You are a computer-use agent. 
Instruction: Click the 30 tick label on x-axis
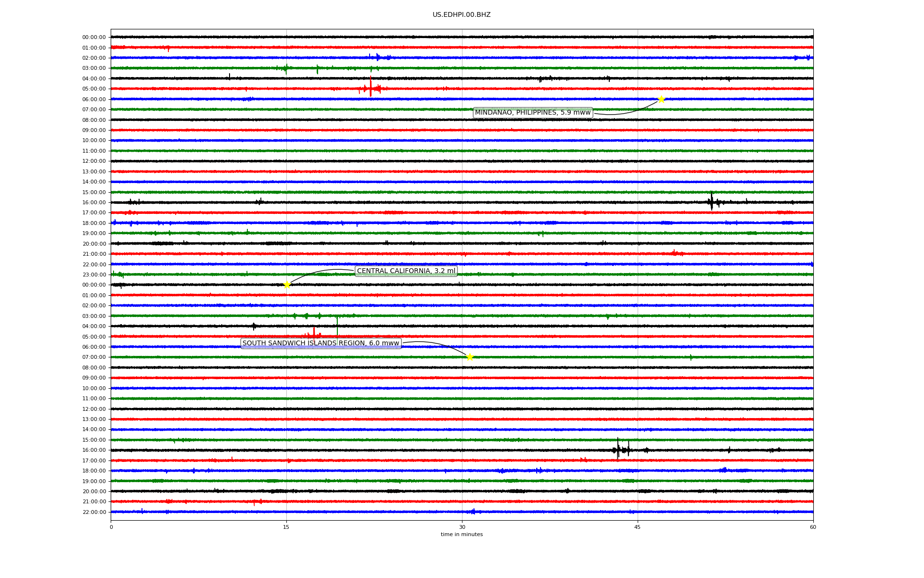462,527
